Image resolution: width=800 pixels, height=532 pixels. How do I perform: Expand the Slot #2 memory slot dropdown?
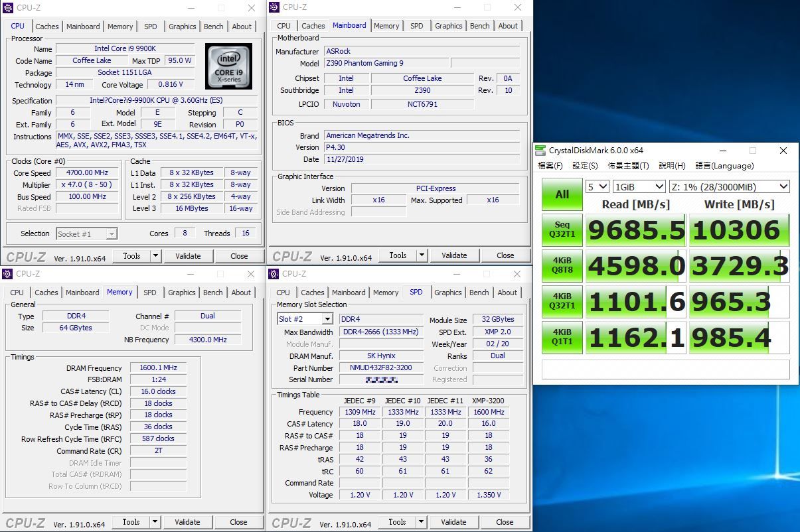click(x=327, y=319)
